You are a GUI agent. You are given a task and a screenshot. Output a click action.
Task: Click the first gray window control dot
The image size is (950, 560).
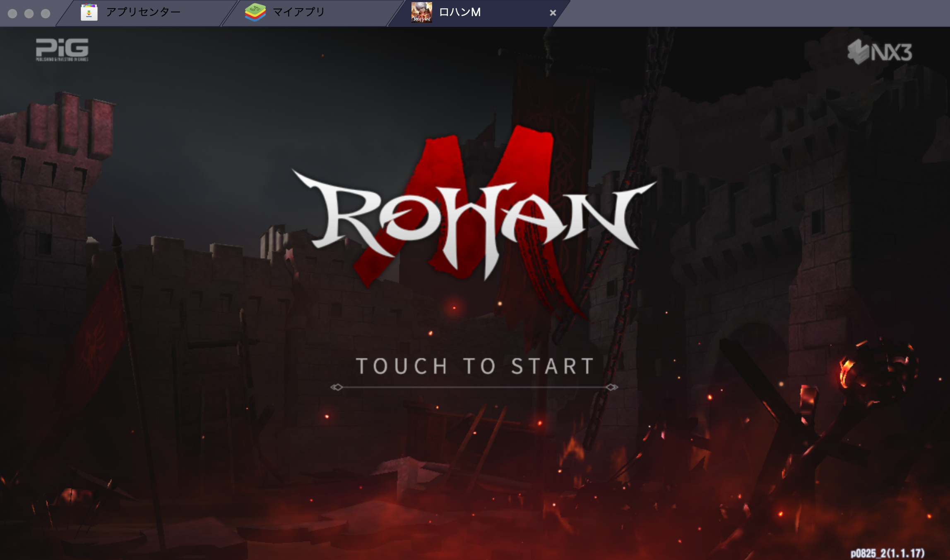pyautogui.click(x=12, y=14)
